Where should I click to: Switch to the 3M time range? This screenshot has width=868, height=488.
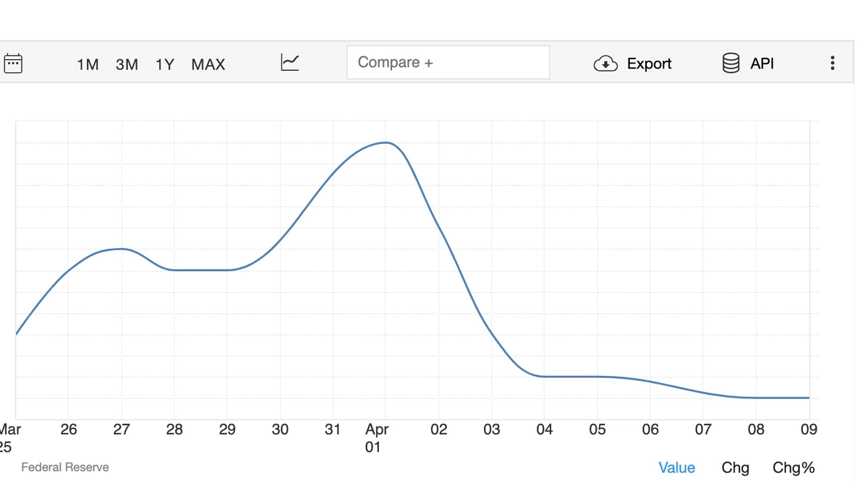point(127,64)
